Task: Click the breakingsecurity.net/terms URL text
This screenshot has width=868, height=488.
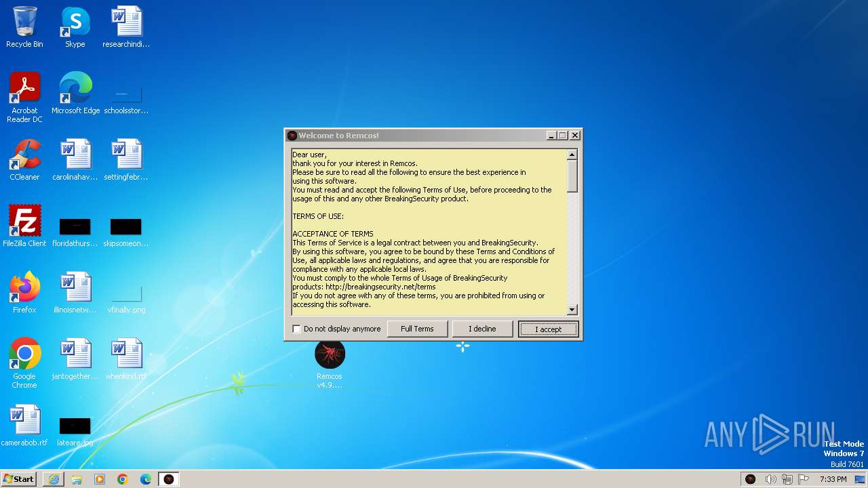Action: click(x=380, y=287)
